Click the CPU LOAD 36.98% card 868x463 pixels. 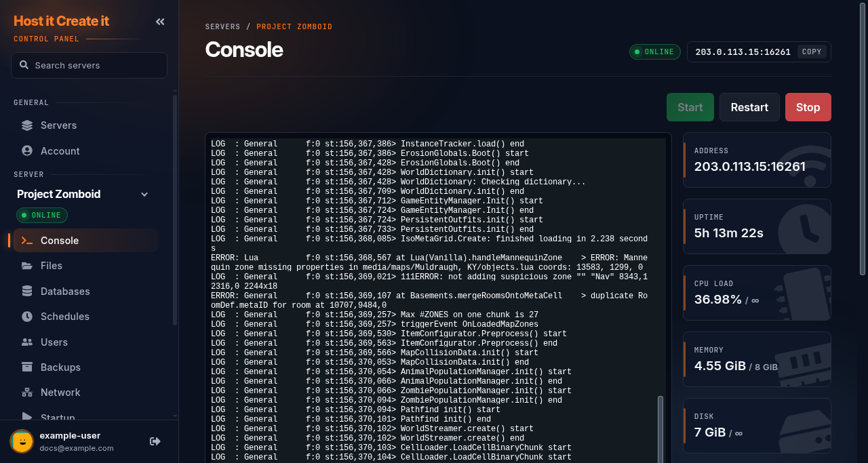coord(757,293)
